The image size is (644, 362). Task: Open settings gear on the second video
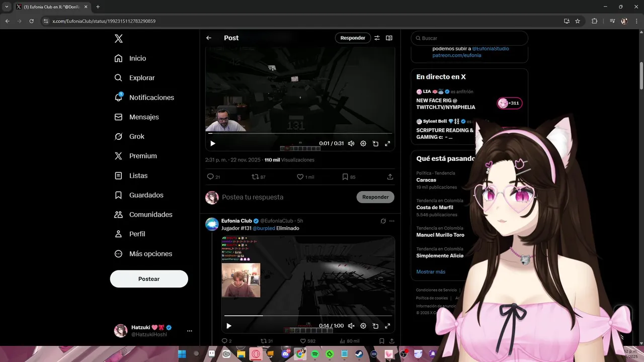[x=363, y=326]
